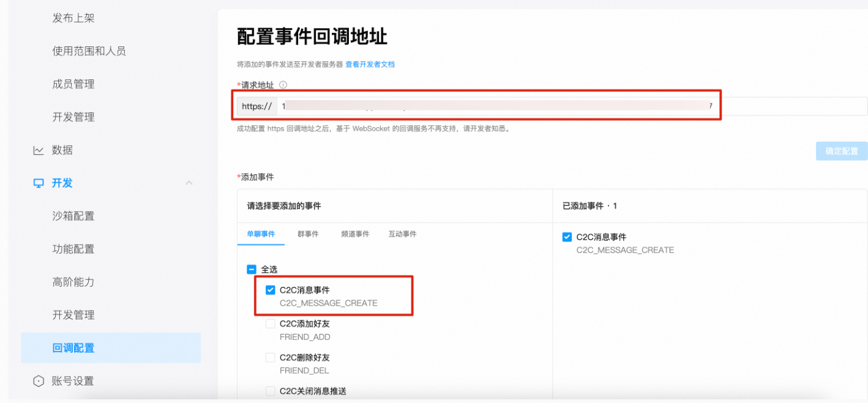Viewport: 868px width, 403px height.
Task: Toggle the 全选 checkbox
Action: tap(252, 269)
